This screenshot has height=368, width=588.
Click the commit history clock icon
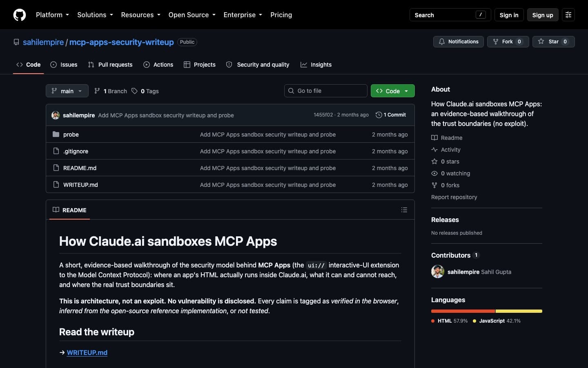(x=379, y=115)
